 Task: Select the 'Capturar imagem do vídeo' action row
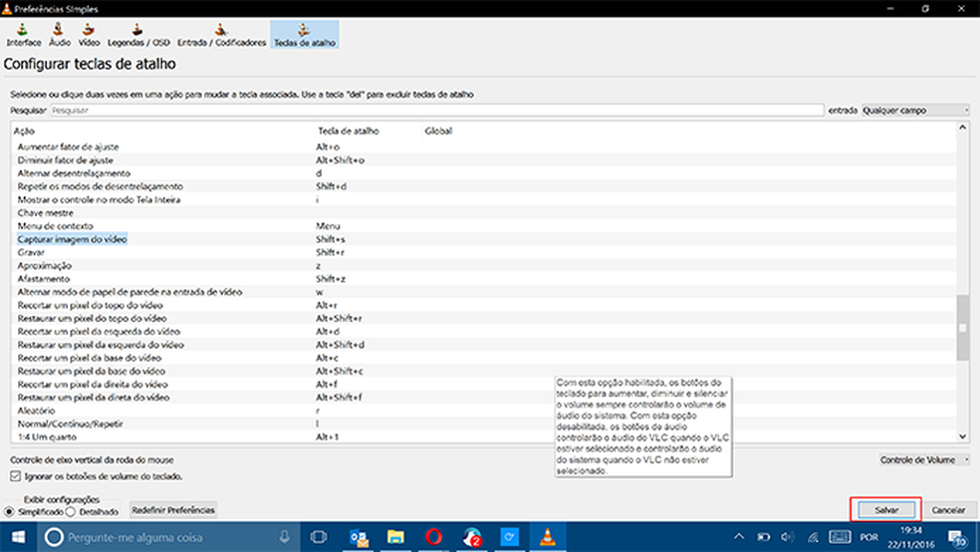pos(73,239)
